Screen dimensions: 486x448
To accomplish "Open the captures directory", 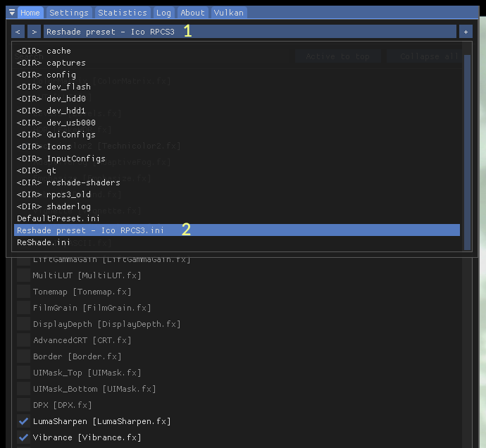I will tap(237, 63).
